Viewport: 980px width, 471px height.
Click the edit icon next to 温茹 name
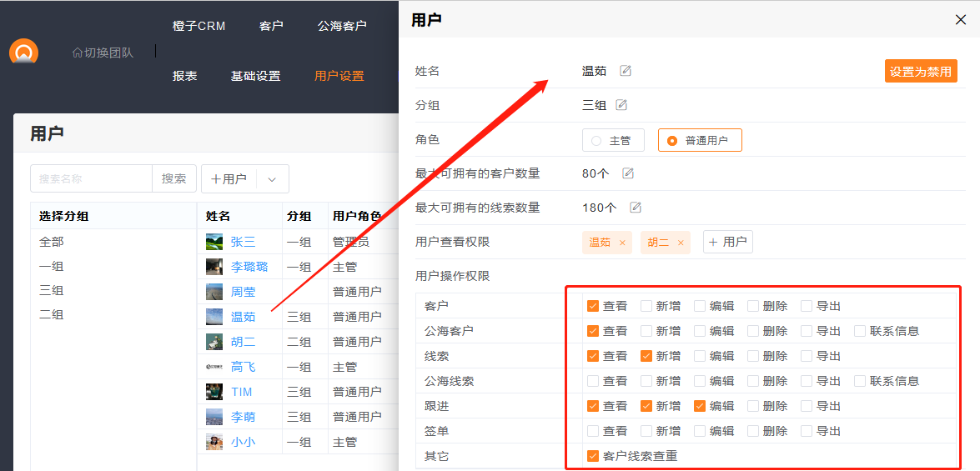[x=626, y=71]
